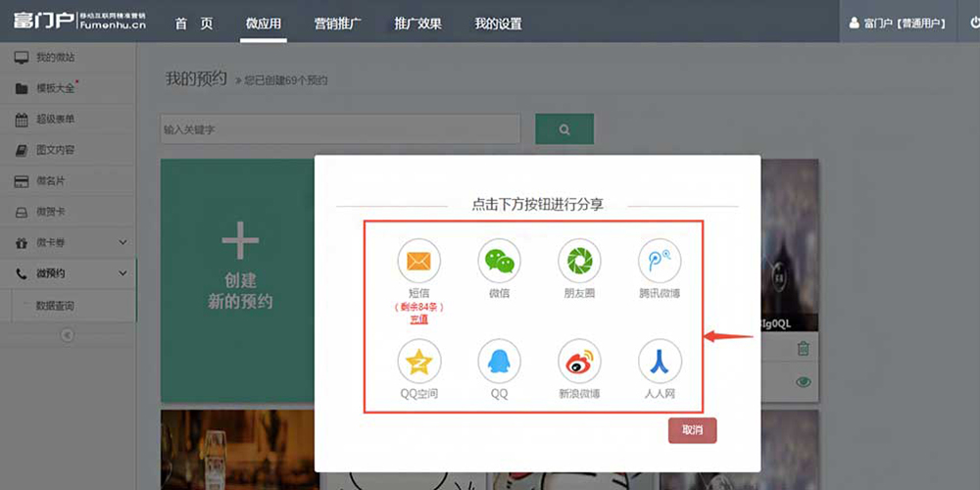
Task: Share via SMS envelope icon
Action: point(418,261)
